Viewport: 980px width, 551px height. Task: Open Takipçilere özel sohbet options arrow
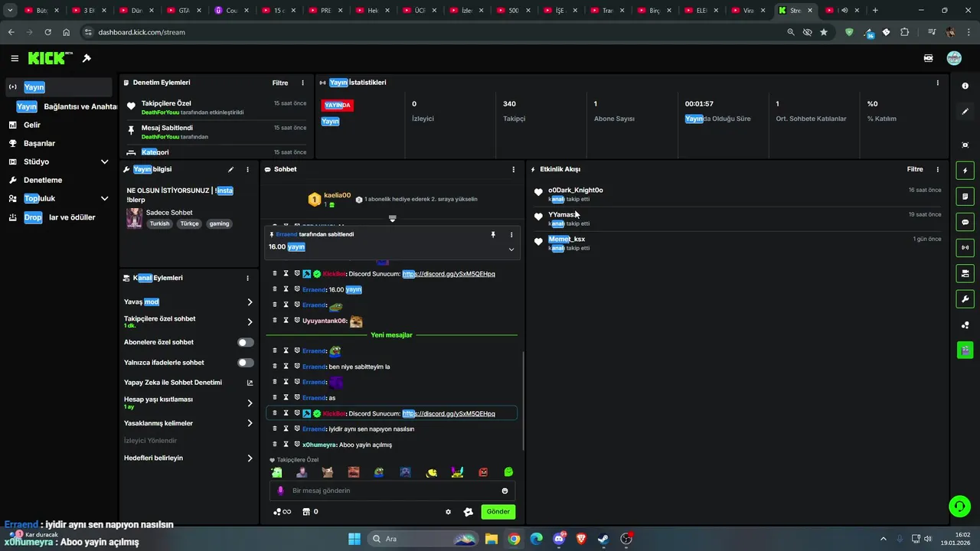pyautogui.click(x=250, y=322)
